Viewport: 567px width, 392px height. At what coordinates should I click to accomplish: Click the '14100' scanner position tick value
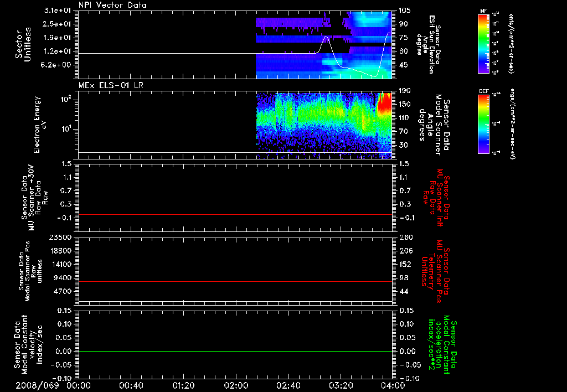60,264
